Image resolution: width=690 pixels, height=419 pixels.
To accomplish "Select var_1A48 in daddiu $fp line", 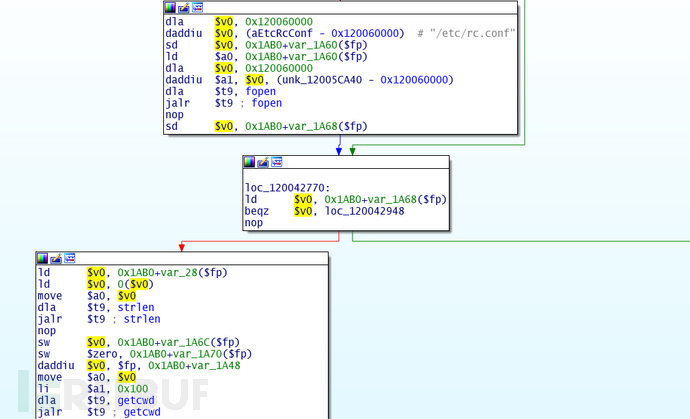I will point(216,366).
